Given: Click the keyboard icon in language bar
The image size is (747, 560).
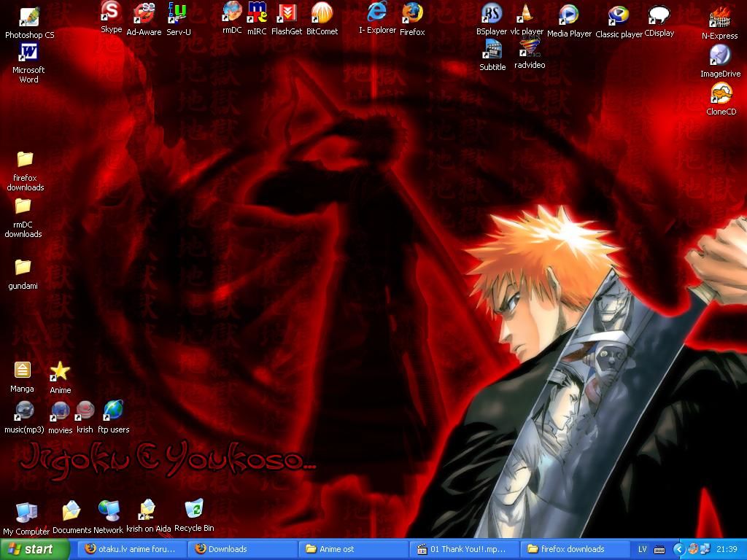Looking at the screenshot, I should [x=659, y=550].
